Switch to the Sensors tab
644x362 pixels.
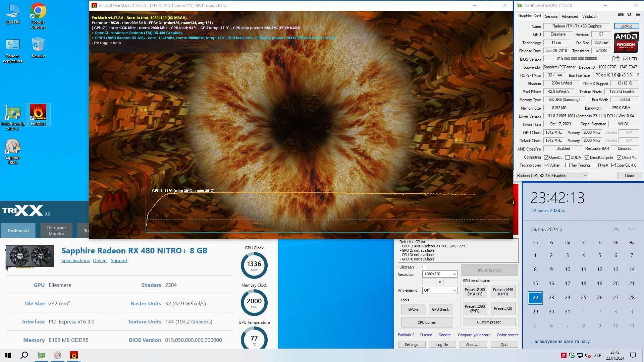tap(551, 16)
